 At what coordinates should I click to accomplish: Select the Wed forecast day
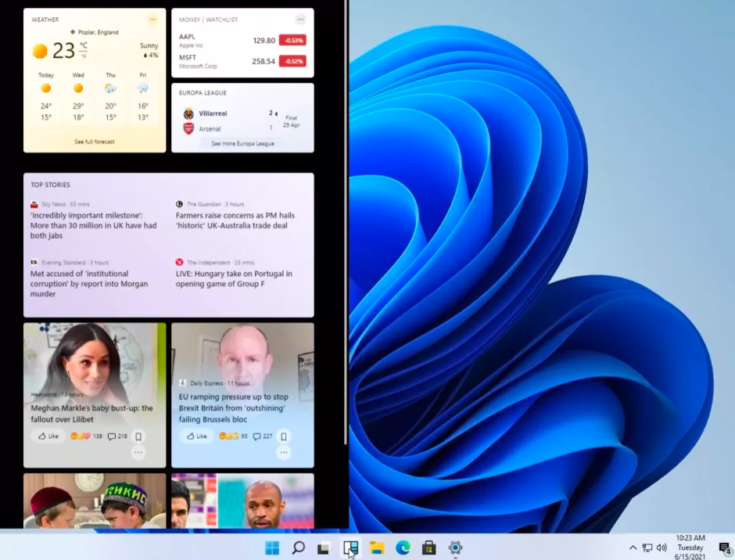[78, 97]
